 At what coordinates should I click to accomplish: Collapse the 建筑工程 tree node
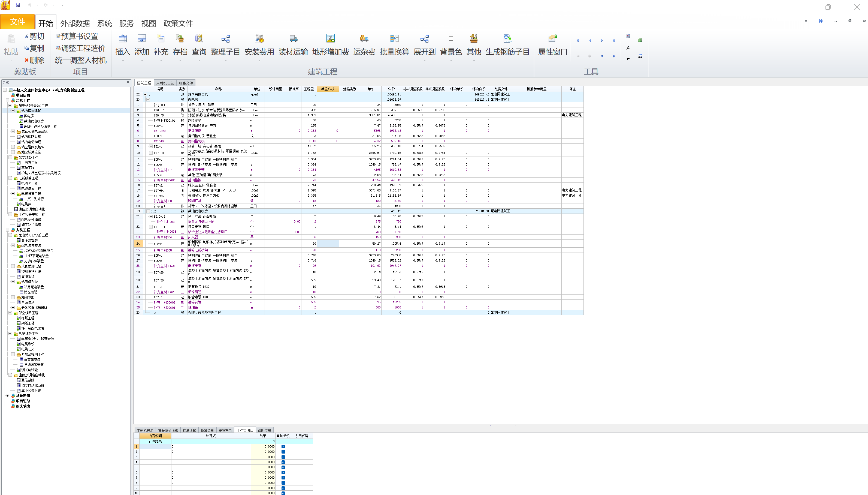click(x=7, y=100)
